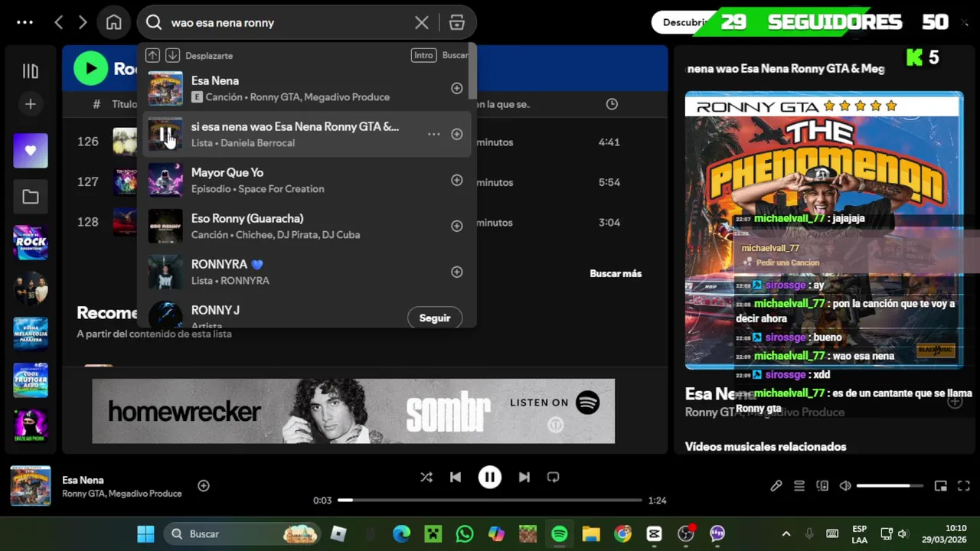980x551 pixels.
Task: Mute audio using the speaker icon in player
Action: [845, 486]
